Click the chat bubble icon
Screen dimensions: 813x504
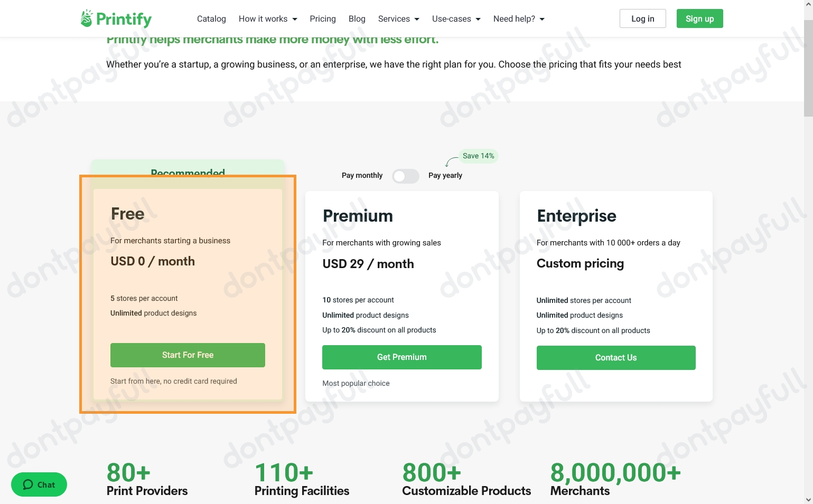coord(28,484)
